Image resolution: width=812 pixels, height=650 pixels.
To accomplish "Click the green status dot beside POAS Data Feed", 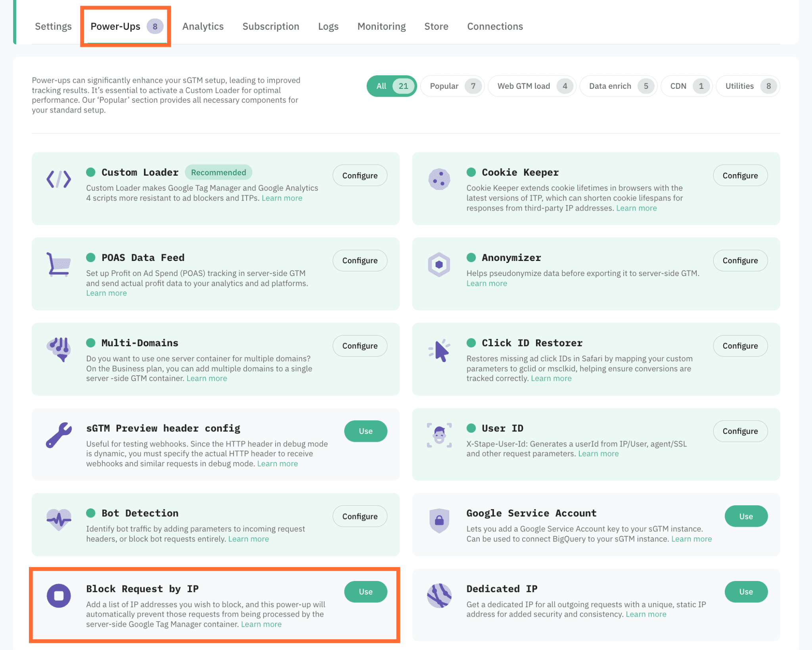I will click(x=91, y=257).
